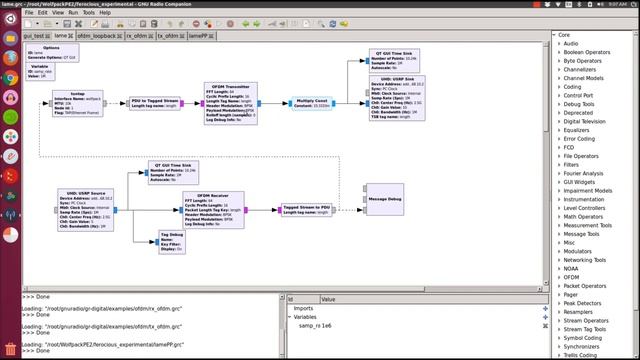This screenshot has height=360, width=640.
Task: Switch to the ofdm_loopback tab
Action: (x=97, y=36)
